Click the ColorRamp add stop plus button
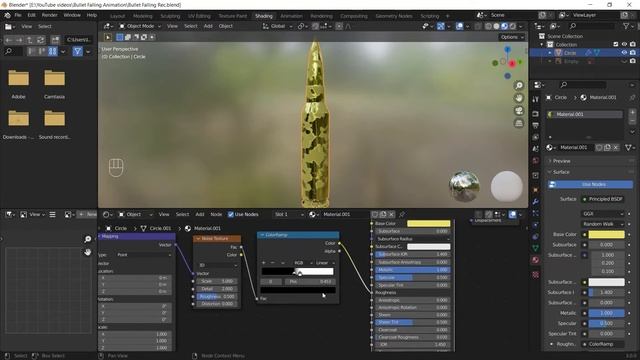This screenshot has height=360, width=640. (264, 263)
